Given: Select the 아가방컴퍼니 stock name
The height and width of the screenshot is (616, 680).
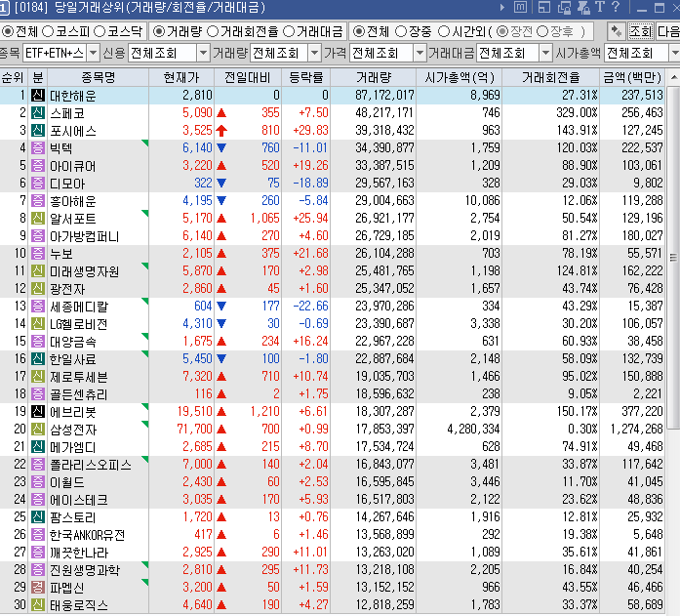Looking at the screenshot, I should (85, 236).
